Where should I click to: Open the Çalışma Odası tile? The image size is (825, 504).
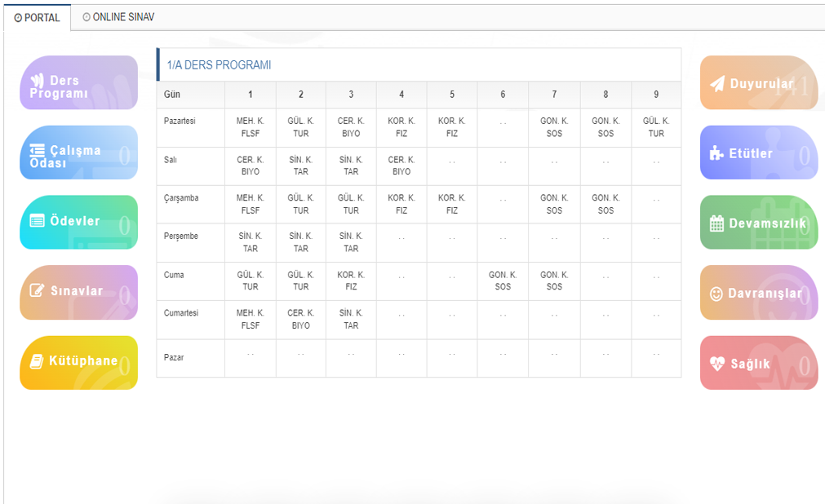78,153
